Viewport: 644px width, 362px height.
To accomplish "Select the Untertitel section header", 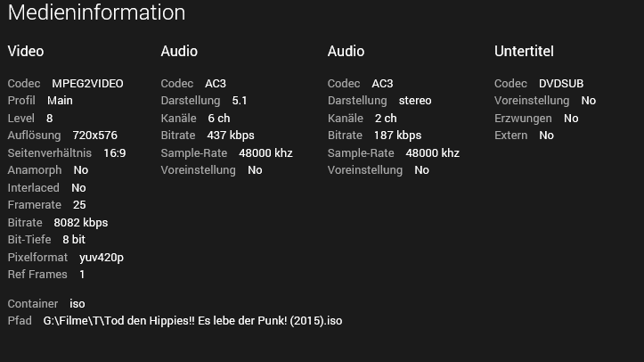I will pyautogui.click(x=524, y=52).
